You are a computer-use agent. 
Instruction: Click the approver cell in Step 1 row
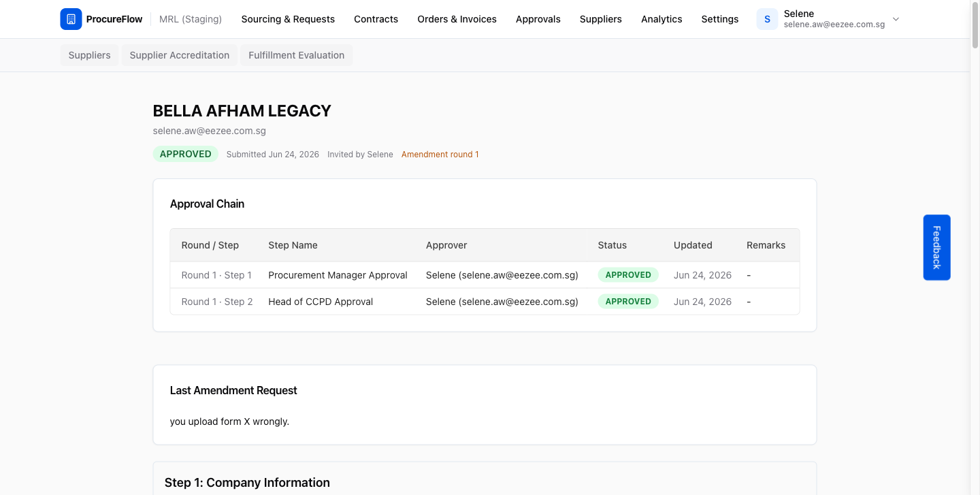(502, 275)
